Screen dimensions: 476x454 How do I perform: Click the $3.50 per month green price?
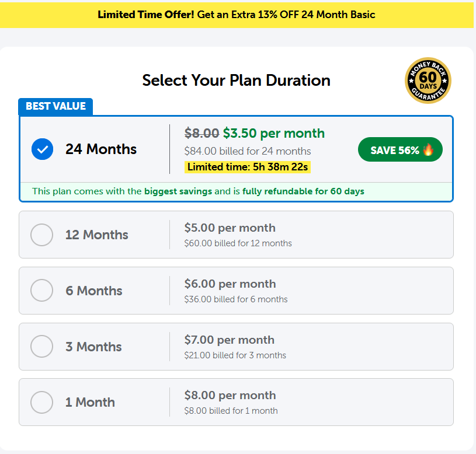tap(273, 133)
